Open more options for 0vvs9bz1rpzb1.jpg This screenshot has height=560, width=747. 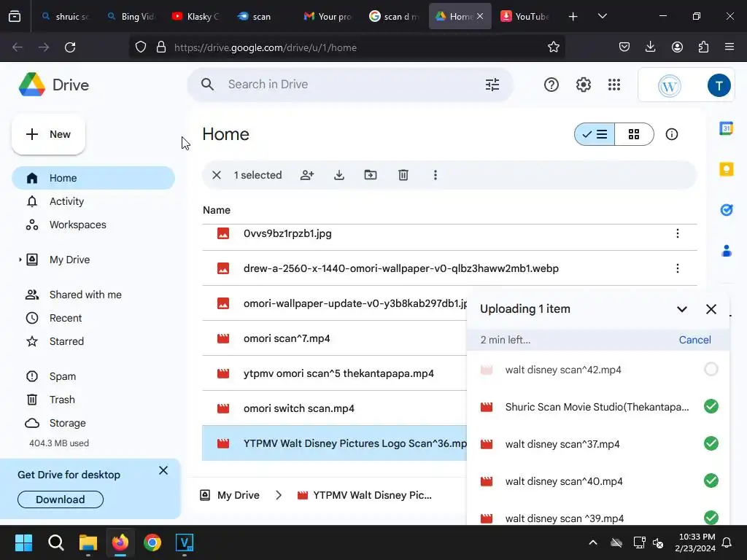pyautogui.click(x=678, y=233)
